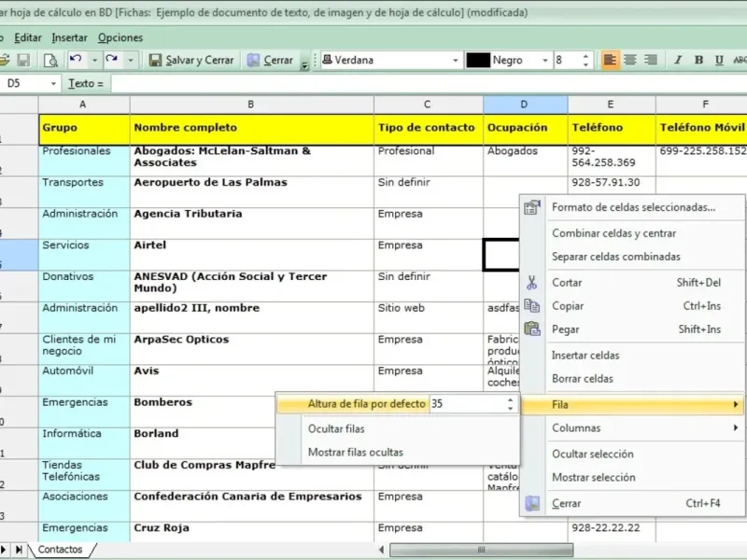Choose Mostrar filas ocultas
The width and height of the screenshot is (747, 560).
[x=356, y=452]
